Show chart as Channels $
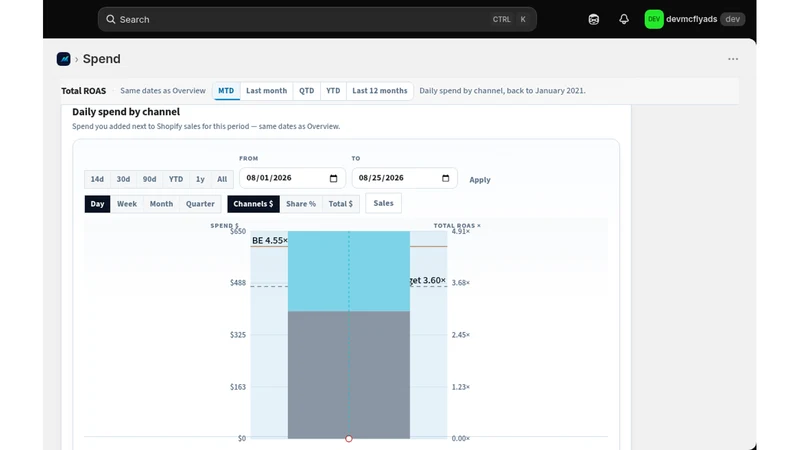Screen dimensions: 800x450 (x=253, y=204)
